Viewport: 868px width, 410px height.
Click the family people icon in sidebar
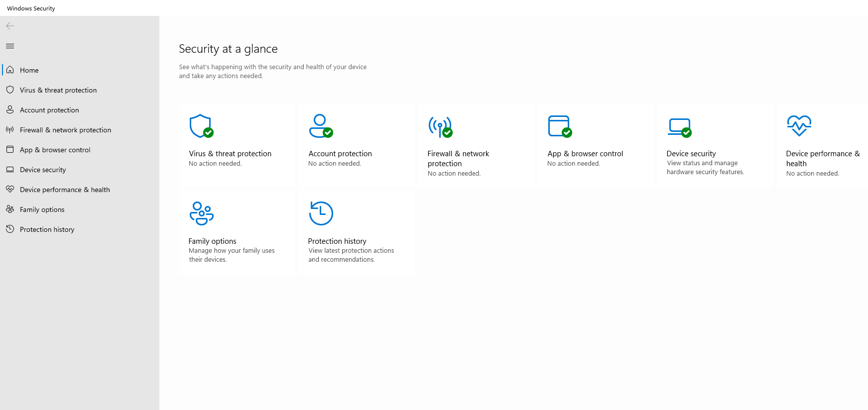point(10,209)
